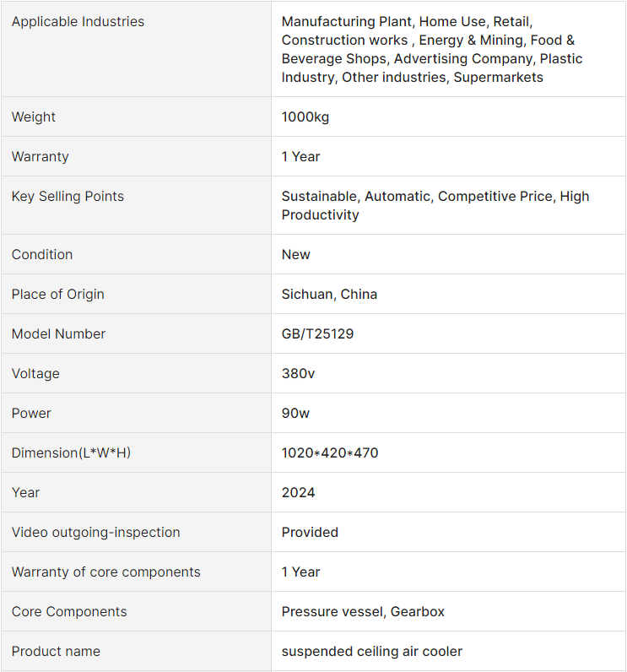The width and height of the screenshot is (627, 672).
Task: Select the 380v voltage value
Action: pos(297,374)
